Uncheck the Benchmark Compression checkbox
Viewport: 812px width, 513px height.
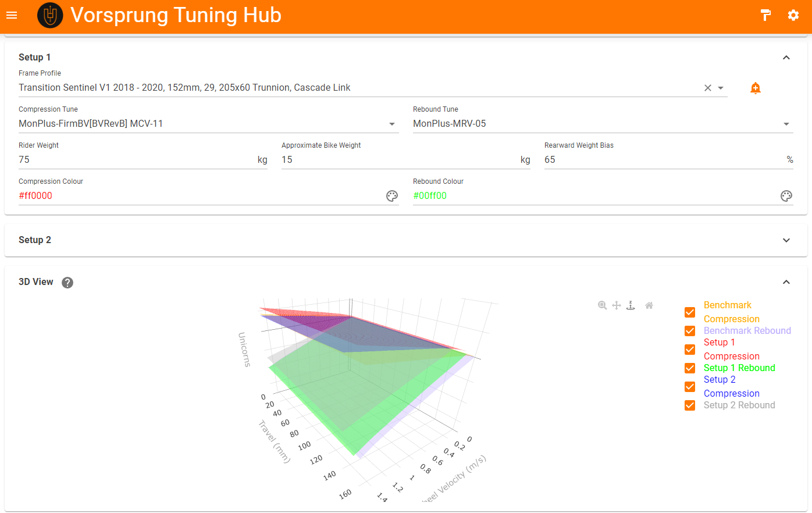690,312
